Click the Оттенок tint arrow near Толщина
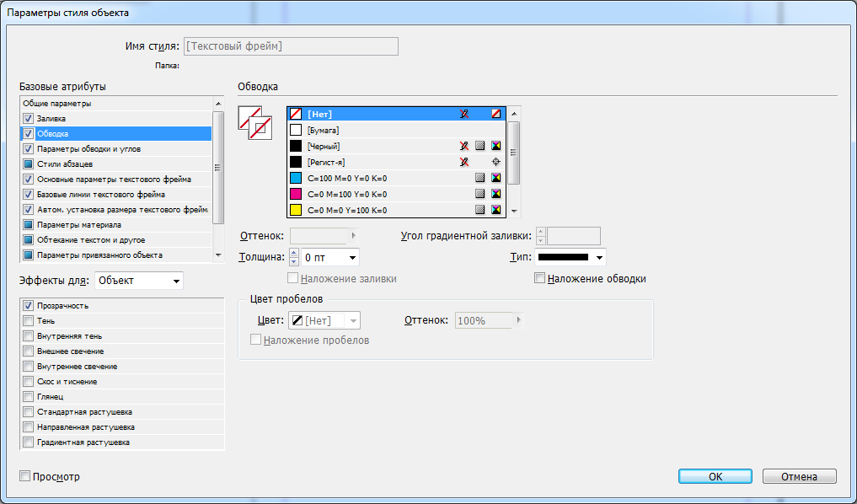857x504 pixels. (x=354, y=236)
